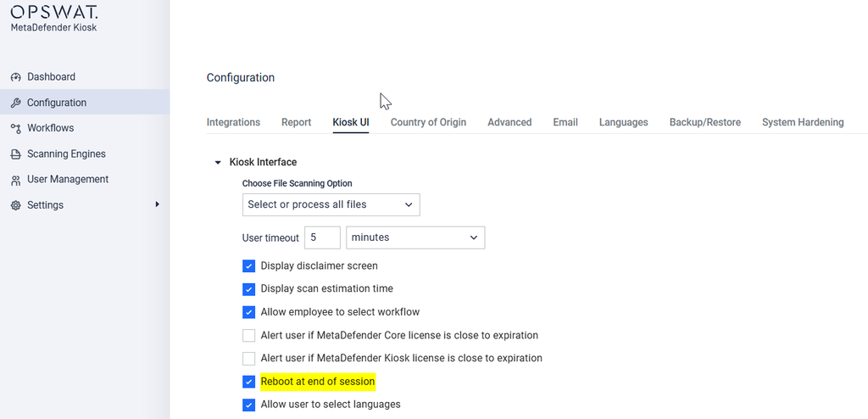The image size is (868, 419).
Task: Collapse the Kiosk Interface section
Action: click(218, 162)
